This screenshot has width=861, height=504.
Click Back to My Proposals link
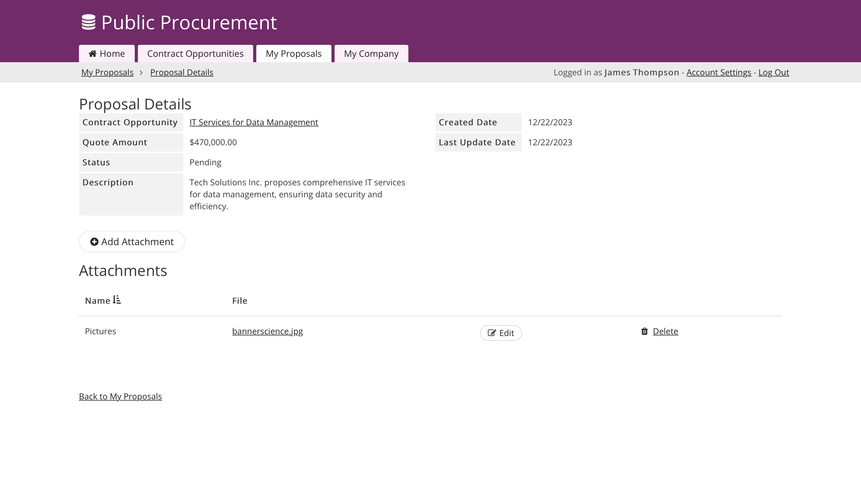[x=120, y=396]
